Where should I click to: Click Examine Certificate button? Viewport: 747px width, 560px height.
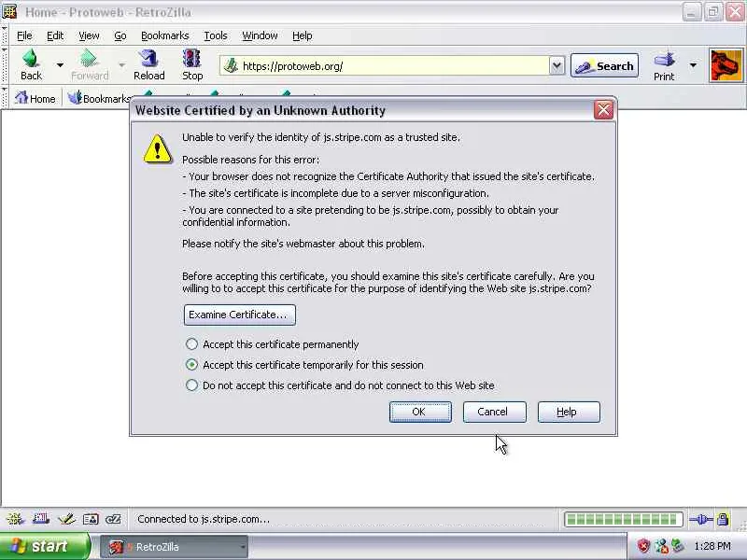click(240, 315)
